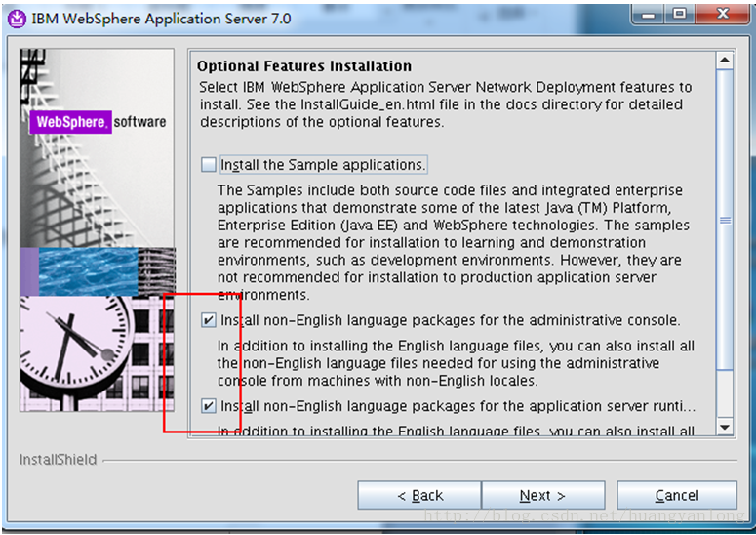This screenshot has height=535, width=756.
Task: Check the Install the Sample applications checkbox
Action: click(209, 165)
